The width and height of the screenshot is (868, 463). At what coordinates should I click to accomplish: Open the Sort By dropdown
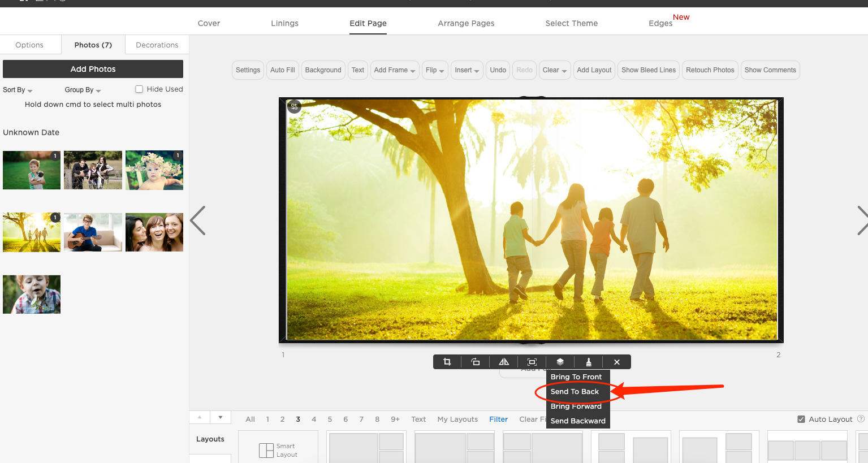(18, 90)
